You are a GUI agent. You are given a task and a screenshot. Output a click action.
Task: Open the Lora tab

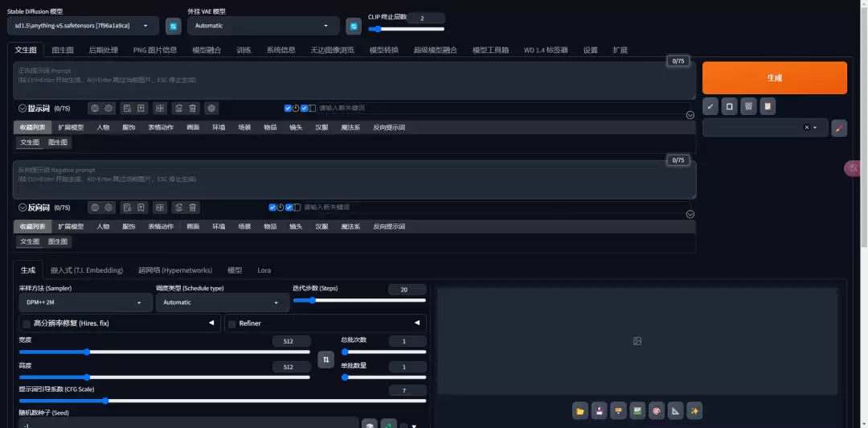[264, 270]
